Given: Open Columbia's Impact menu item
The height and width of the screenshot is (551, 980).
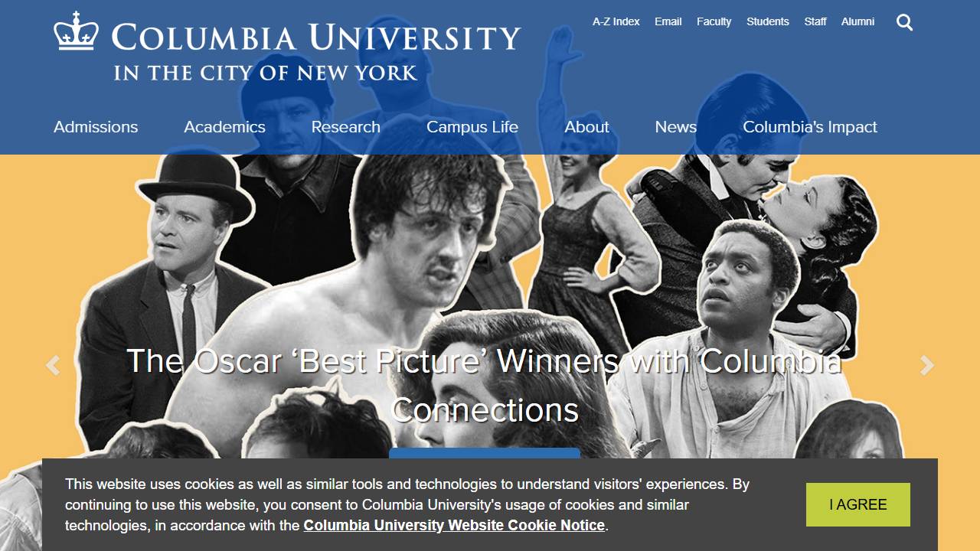Looking at the screenshot, I should pyautogui.click(x=810, y=127).
